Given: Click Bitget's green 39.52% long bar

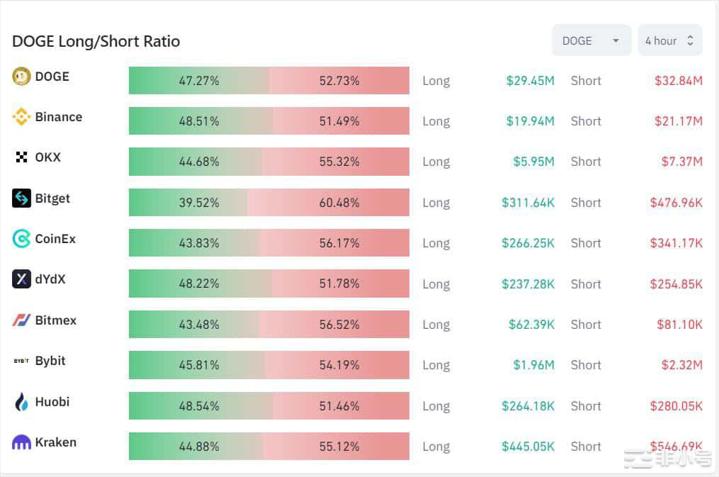Looking at the screenshot, I should point(188,202).
